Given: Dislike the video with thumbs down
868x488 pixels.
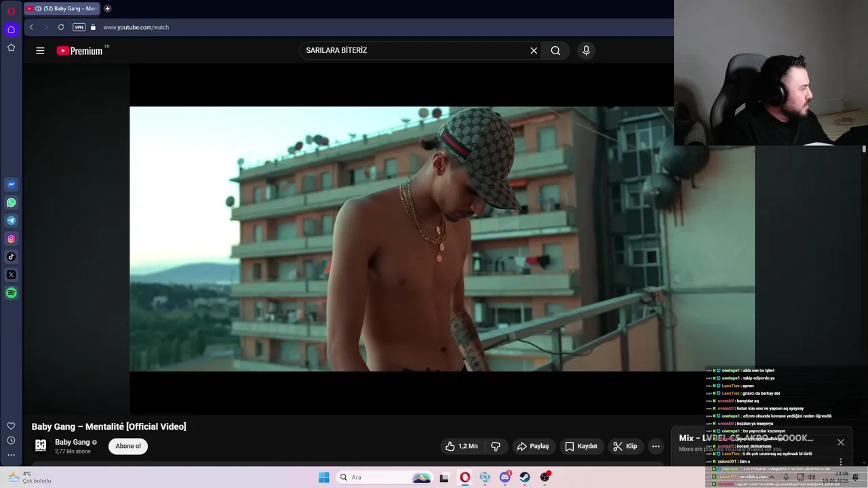Looking at the screenshot, I should 496,446.
